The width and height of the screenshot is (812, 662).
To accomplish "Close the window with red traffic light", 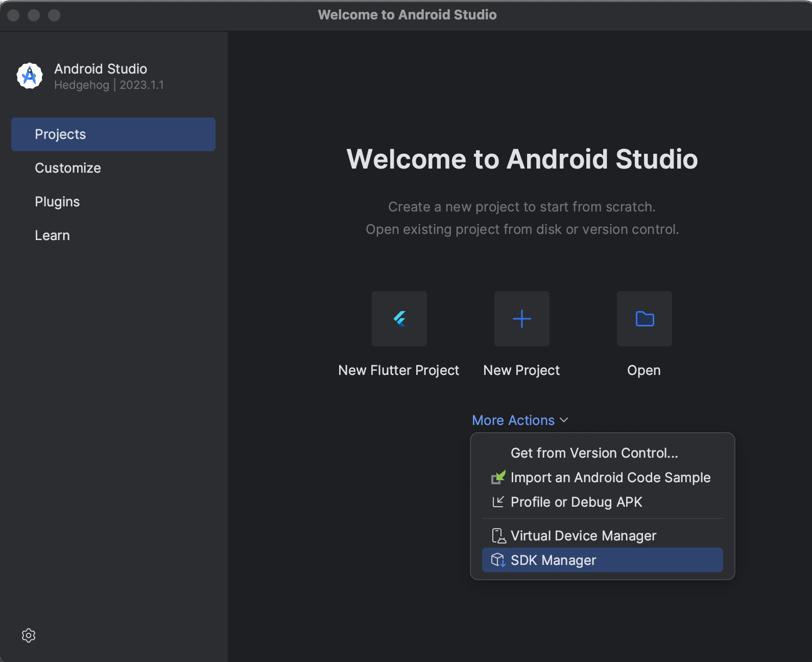I will click(14, 15).
